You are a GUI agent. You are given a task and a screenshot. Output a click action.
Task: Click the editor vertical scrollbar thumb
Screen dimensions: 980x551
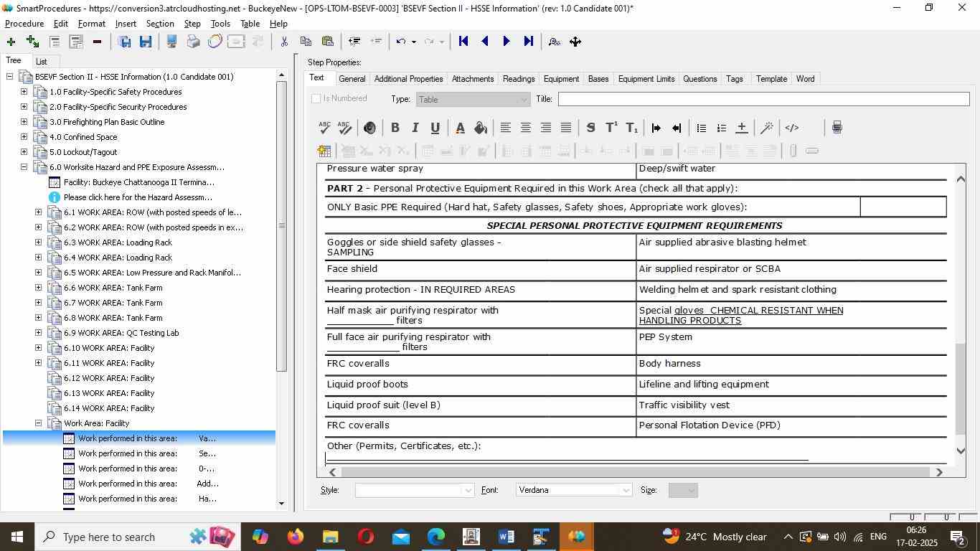coord(961,387)
